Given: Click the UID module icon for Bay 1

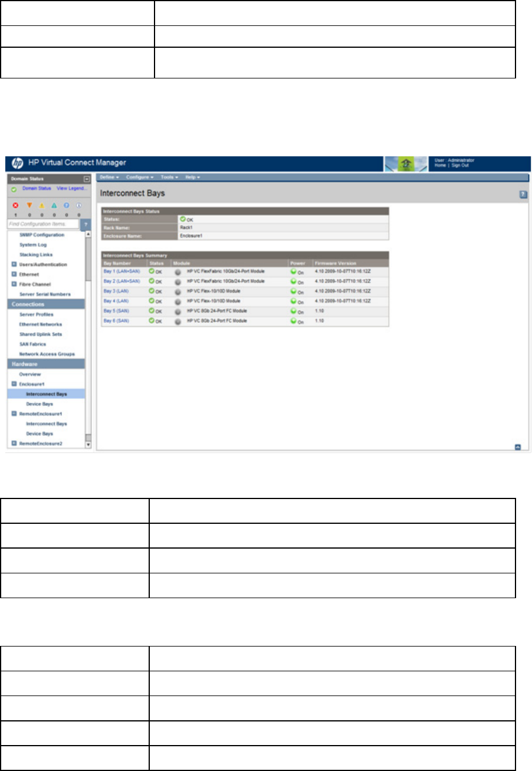Looking at the screenshot, I should (178, 272).
